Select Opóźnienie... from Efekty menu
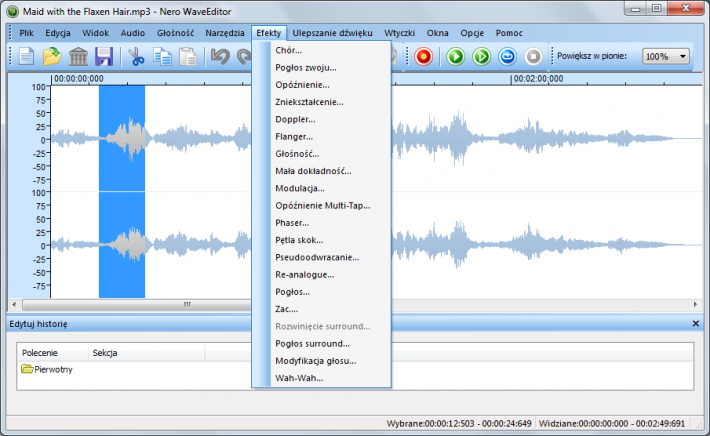This screenshot has height=436, width=710. click(321, 85)
